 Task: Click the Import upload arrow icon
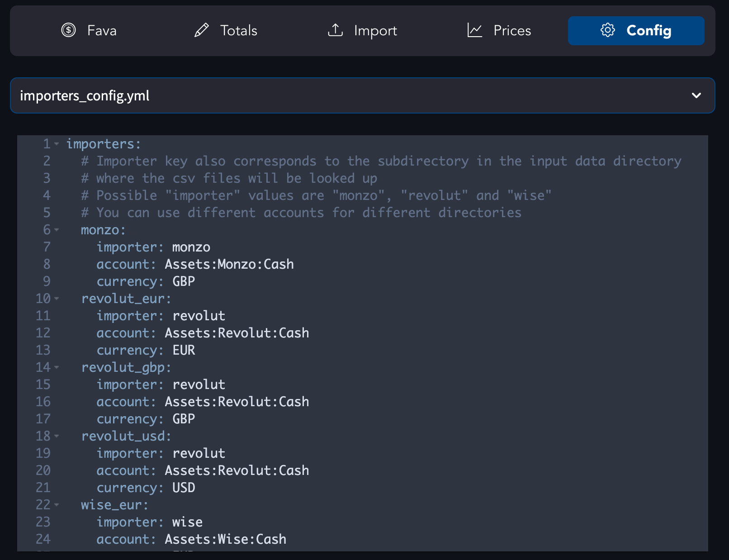[335, 30]
